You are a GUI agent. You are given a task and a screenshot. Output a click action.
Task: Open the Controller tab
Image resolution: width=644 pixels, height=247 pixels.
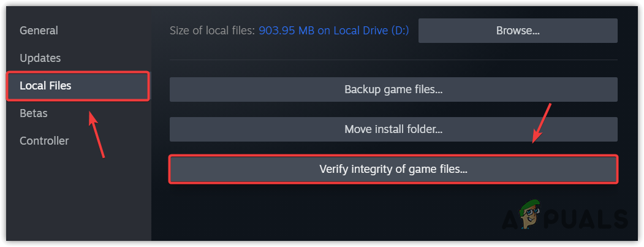pyautogui.click(x=44, y=141)
